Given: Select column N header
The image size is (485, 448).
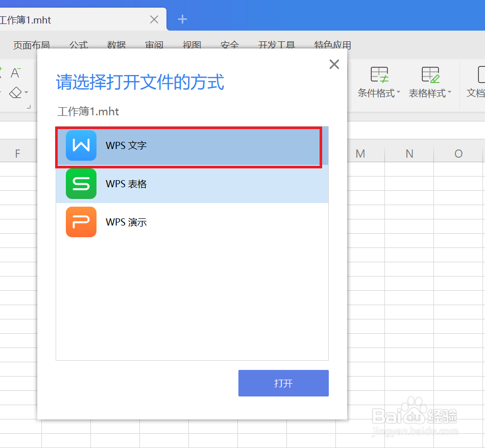Looking at the screenshot, I should [x=409, y=154].
